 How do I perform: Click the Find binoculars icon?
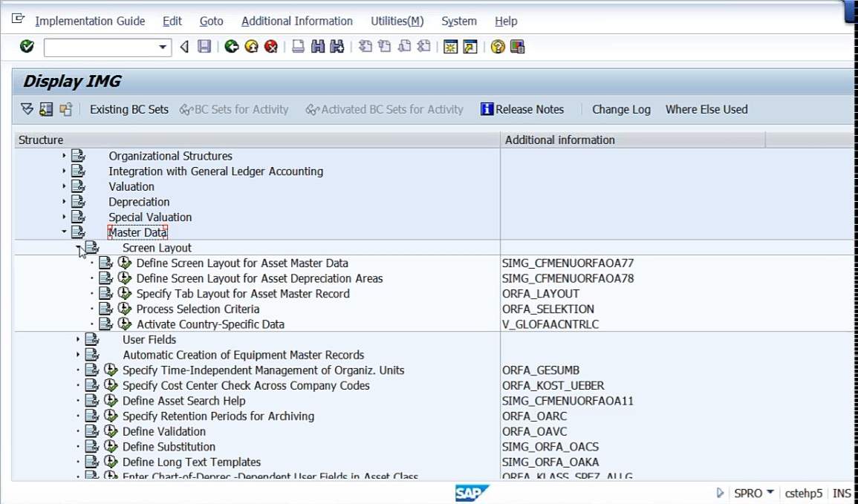(318, 47)
